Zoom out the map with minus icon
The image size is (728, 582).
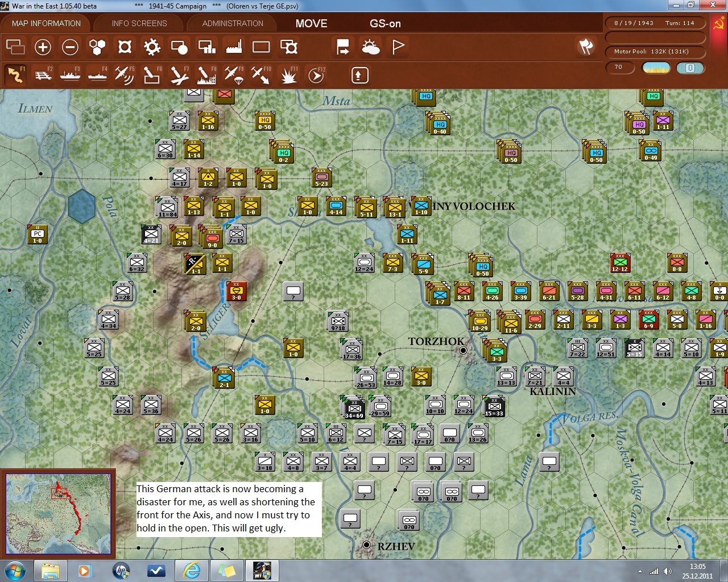[70, 47]
